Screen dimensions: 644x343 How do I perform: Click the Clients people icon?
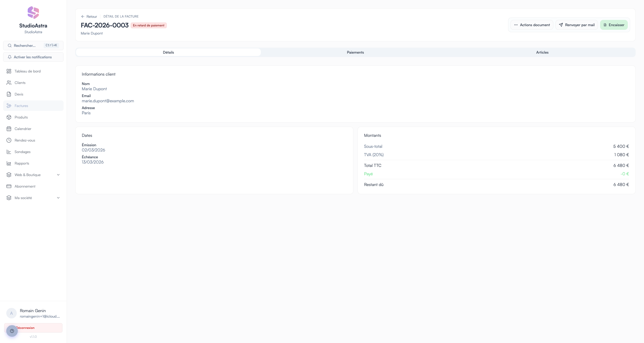(9, 83)
